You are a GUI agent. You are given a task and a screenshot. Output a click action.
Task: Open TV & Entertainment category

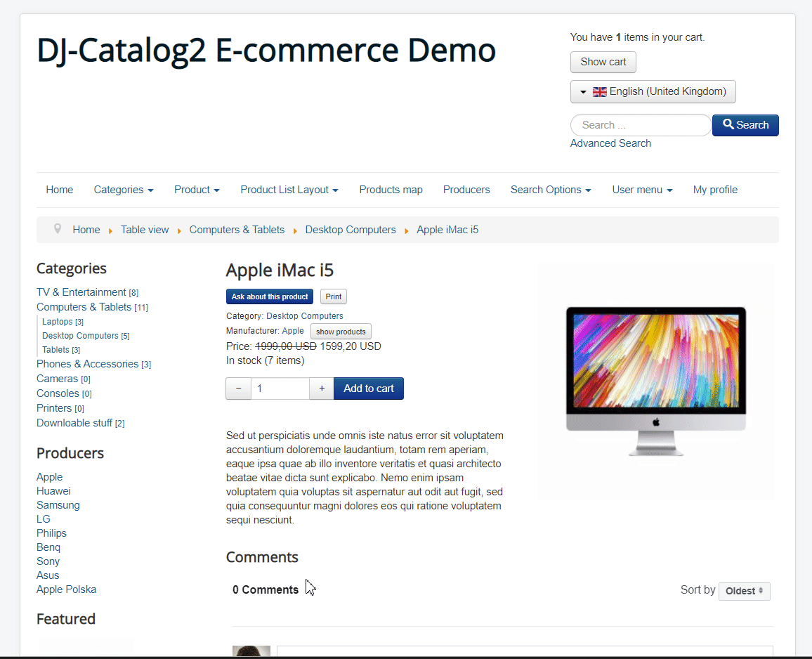(x=81, y=292)
